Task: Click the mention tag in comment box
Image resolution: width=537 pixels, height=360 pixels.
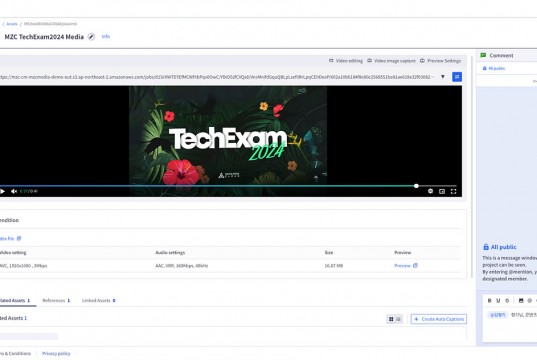Action: (497, 315)
